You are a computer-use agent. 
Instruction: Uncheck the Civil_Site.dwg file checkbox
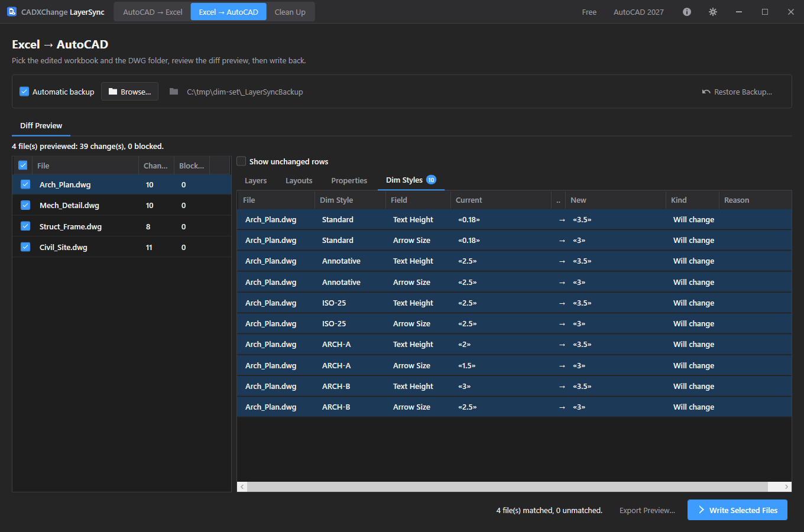point(25,247)
